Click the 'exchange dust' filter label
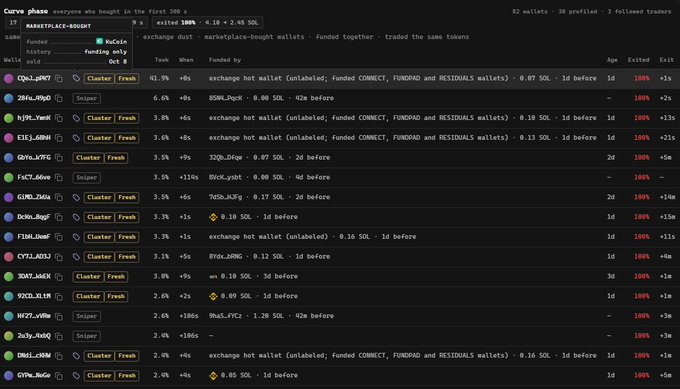The height and width of the screenshot is (389, 680). (168, 37)
